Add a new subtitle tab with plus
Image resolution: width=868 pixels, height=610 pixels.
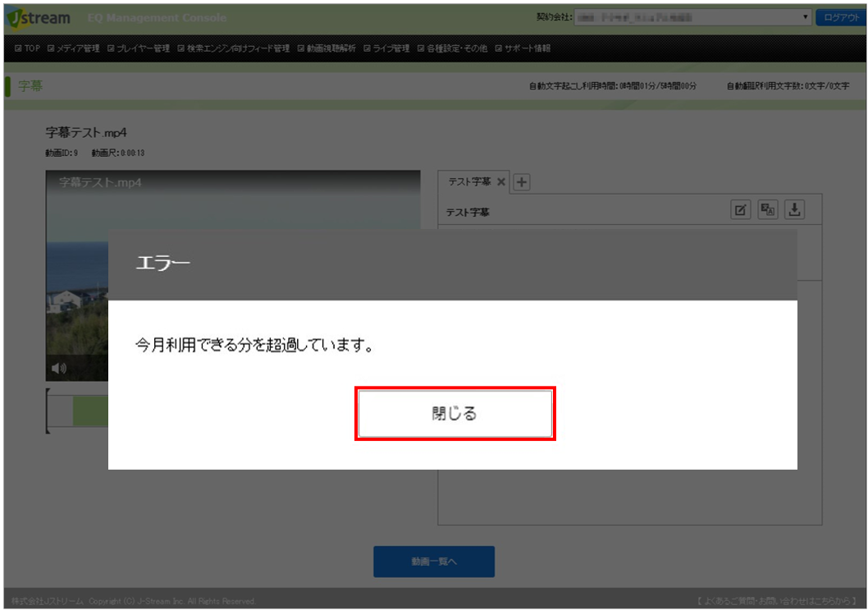point(522,181)
